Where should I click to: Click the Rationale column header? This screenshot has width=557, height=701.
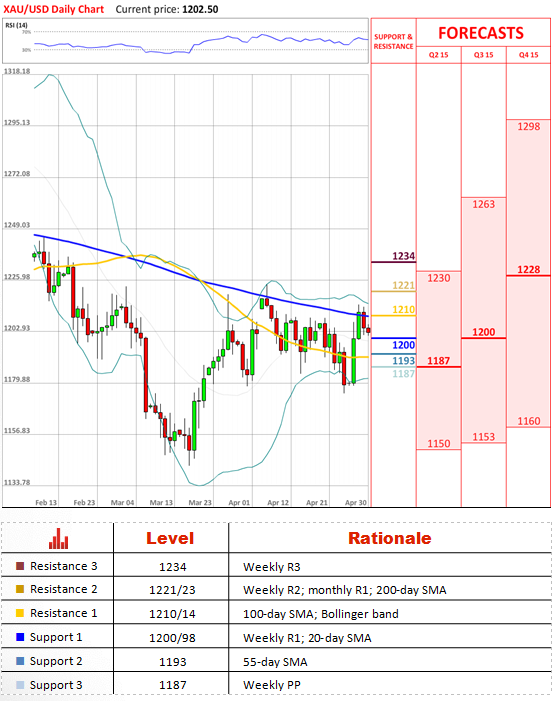pyautogui.click(x=390, y=538)
